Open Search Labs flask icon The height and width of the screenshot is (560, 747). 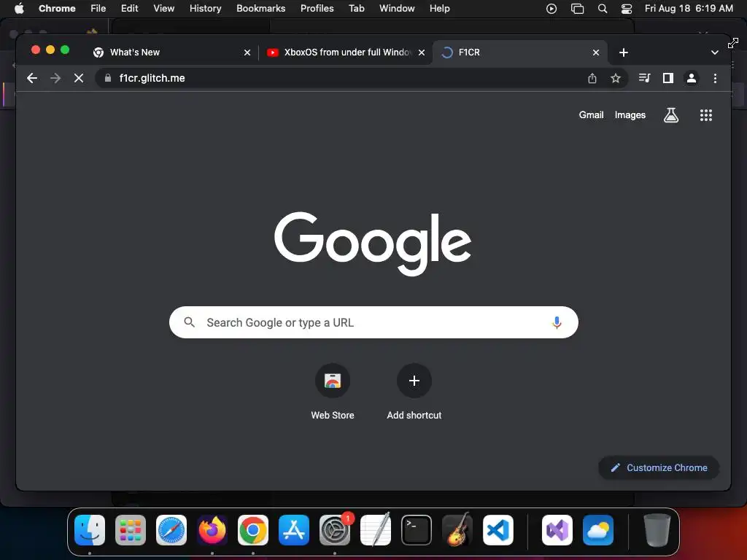point(671,114)
